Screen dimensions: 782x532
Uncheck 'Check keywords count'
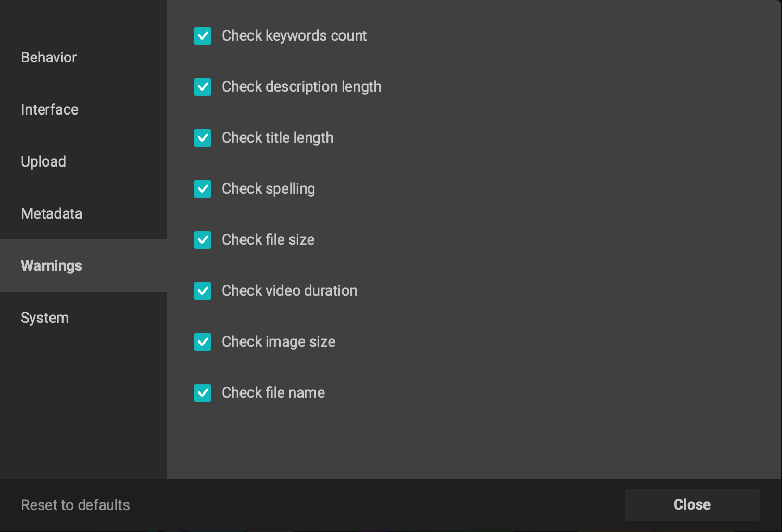[203, 36]
